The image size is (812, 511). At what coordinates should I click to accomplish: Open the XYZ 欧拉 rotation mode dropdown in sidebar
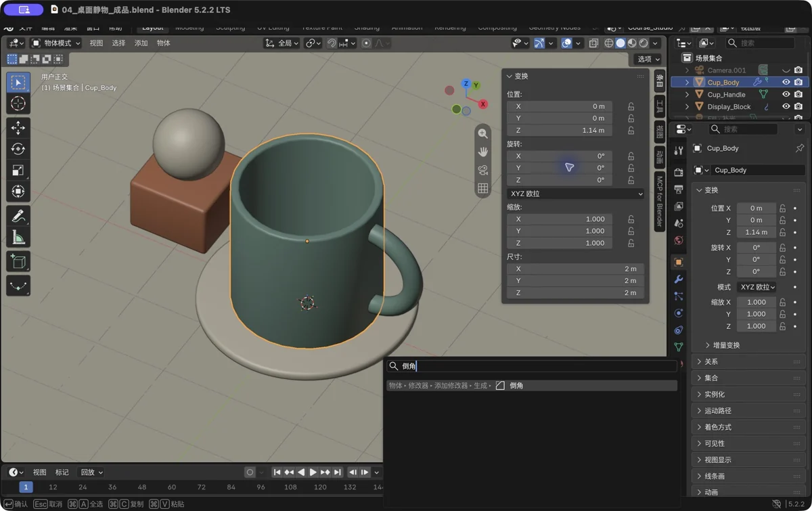(576, 194)
